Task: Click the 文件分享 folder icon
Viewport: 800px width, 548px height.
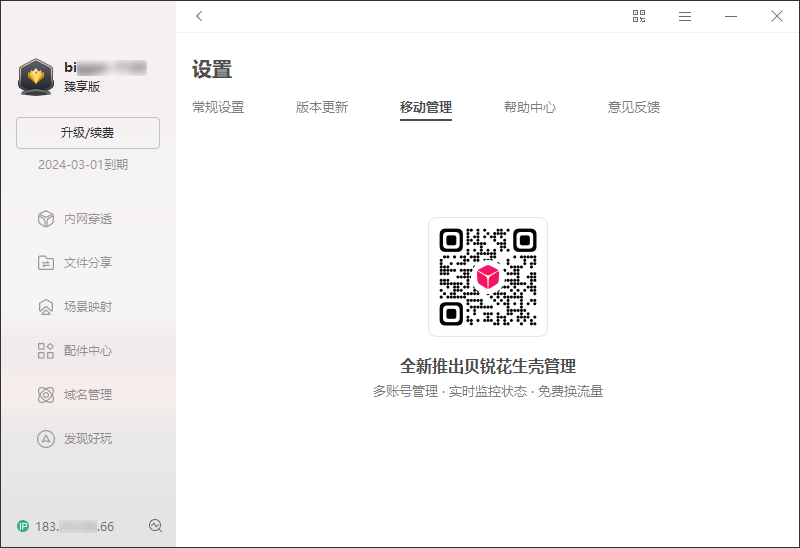Action: pos(45,263)
